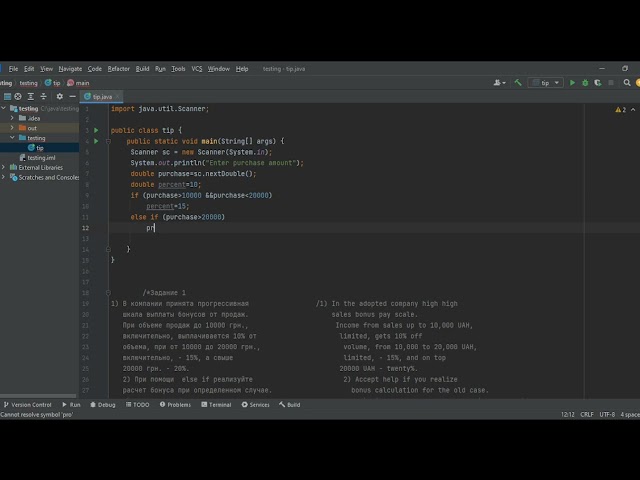Close the tip.java editor tab
This screenshot has width=640, height=480.
pos(117,97)
